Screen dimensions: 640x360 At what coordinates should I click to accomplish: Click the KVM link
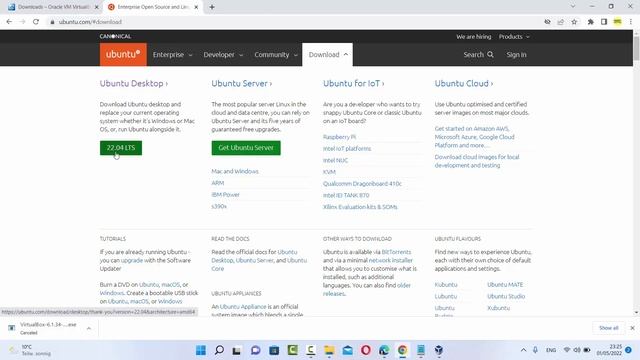pos(329,172)
